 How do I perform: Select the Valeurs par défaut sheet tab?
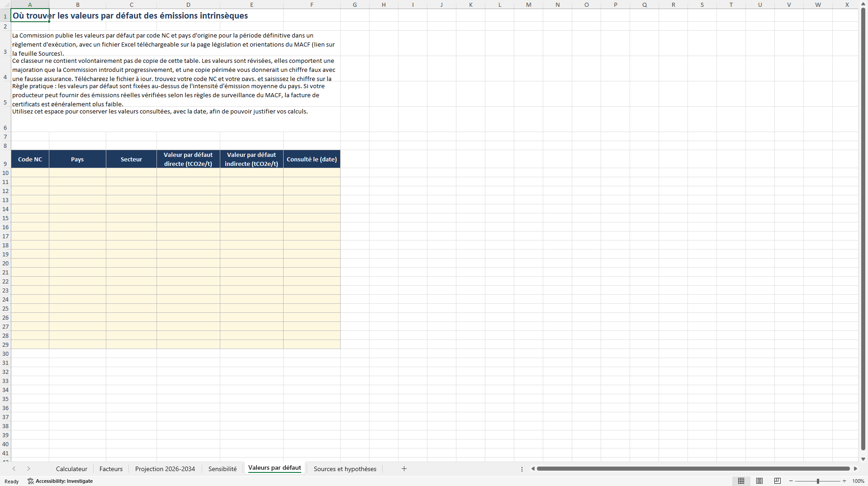coord(275,468)
